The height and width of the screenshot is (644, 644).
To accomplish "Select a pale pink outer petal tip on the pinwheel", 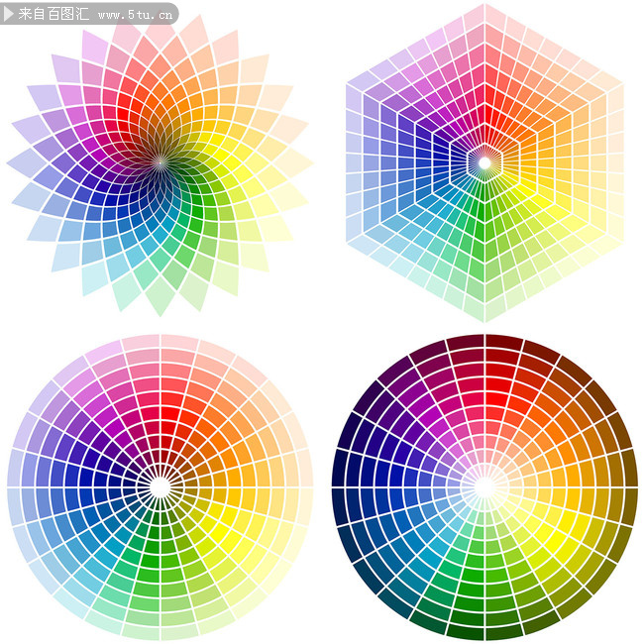I will point(126,37).
